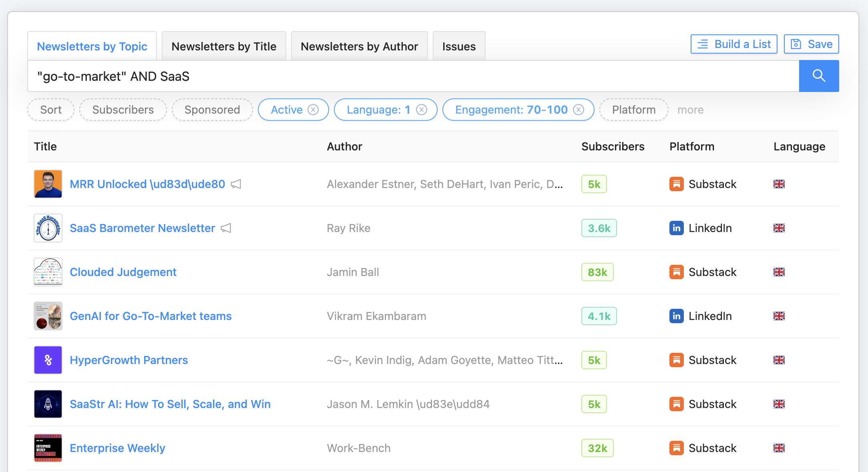Click the Substack icon for SaaStr AI row
Viewport: 868px width, 472px height.
tap(676, 404)
